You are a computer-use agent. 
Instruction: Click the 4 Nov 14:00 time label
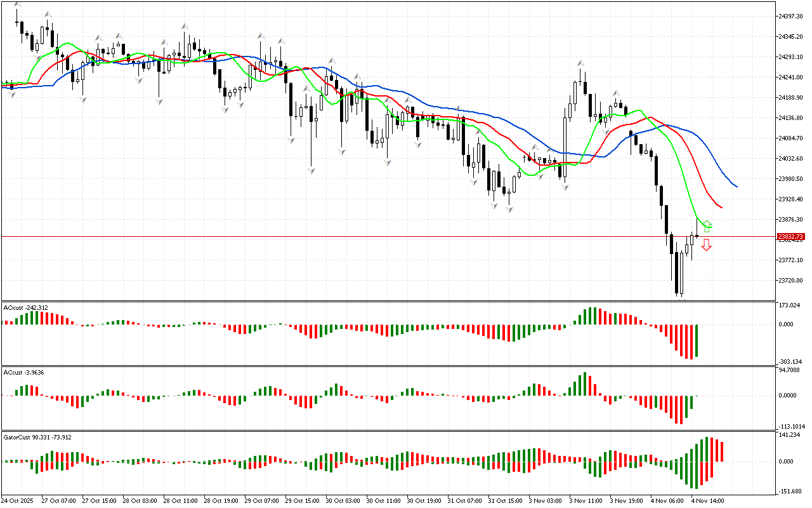pos(707,500)
